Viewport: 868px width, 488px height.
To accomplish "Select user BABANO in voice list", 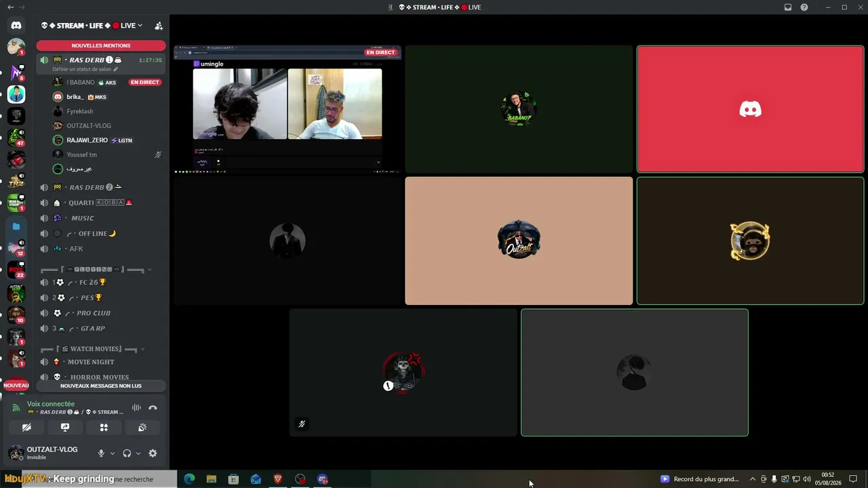I will [x=106, y=82].
